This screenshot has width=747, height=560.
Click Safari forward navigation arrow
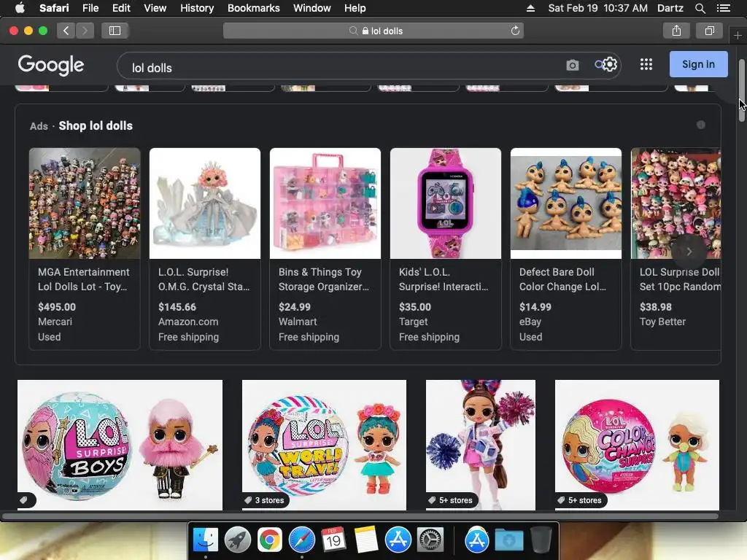85,31
